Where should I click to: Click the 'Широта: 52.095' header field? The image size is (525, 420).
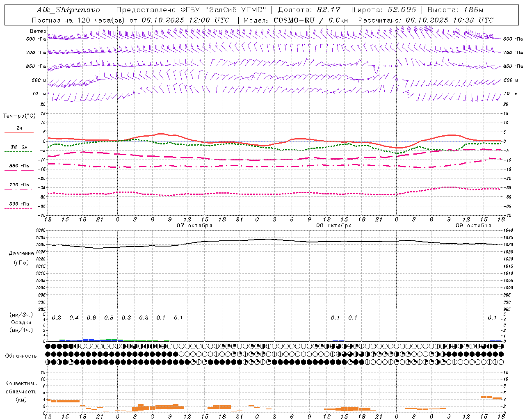pyautogui.click(x=383, y=10)
